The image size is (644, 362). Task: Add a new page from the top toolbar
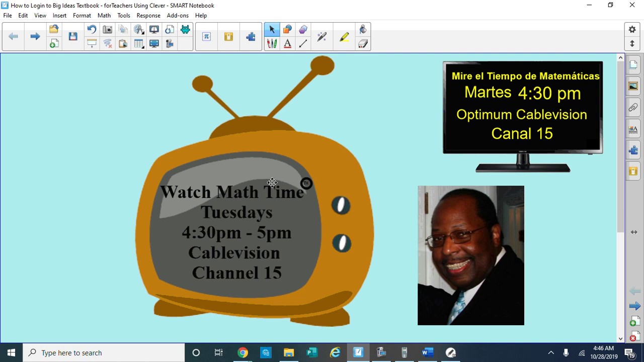point(54,44)
